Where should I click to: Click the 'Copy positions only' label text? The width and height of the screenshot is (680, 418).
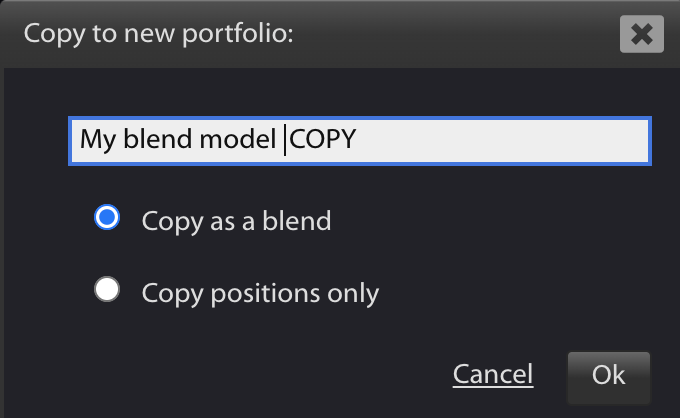click(x=260, y=294)
